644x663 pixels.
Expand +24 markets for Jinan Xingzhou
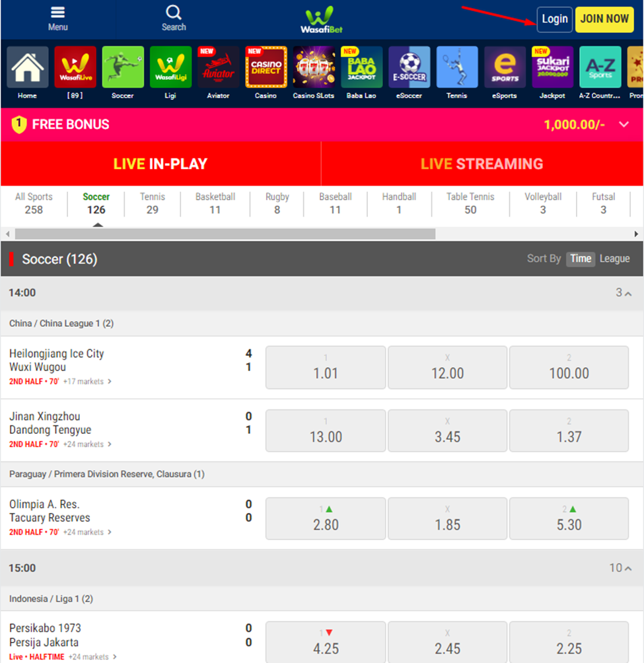coord(87,444)
